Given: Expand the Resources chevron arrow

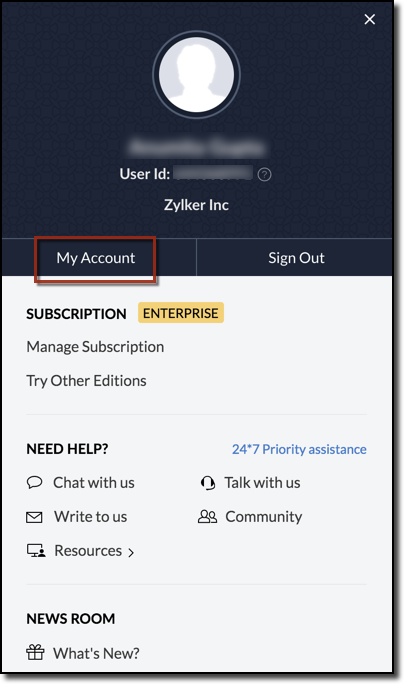Looking at the screenshot, I should click(x=131, y=552).
